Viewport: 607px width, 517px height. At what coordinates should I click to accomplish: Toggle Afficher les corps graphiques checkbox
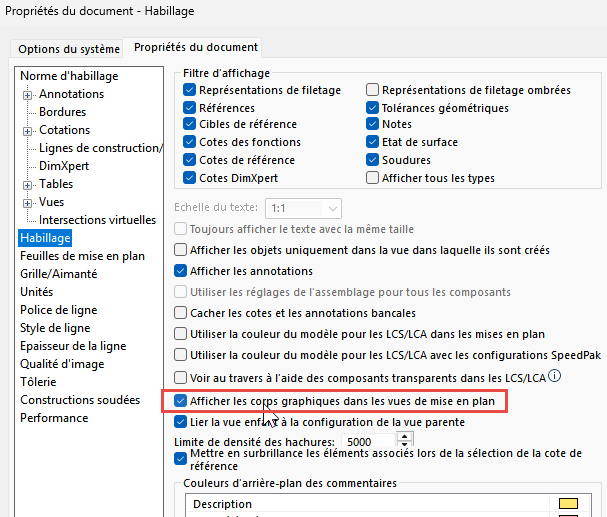(181, 401)
